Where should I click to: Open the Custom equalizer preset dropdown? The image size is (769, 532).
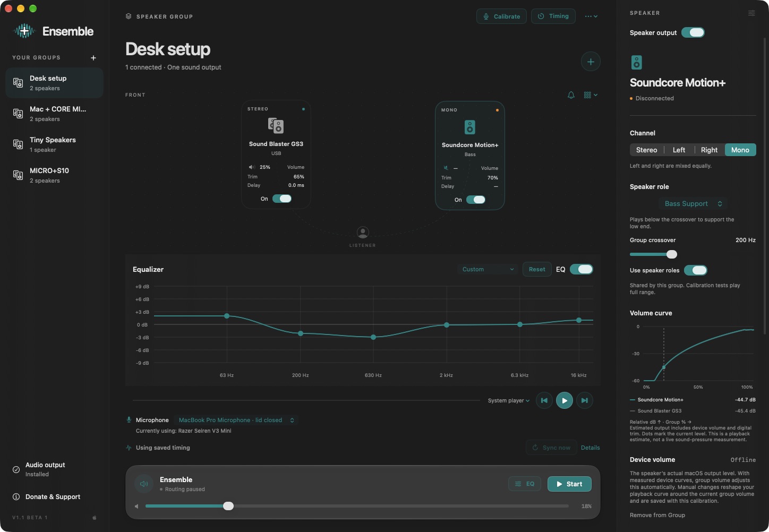488,269
